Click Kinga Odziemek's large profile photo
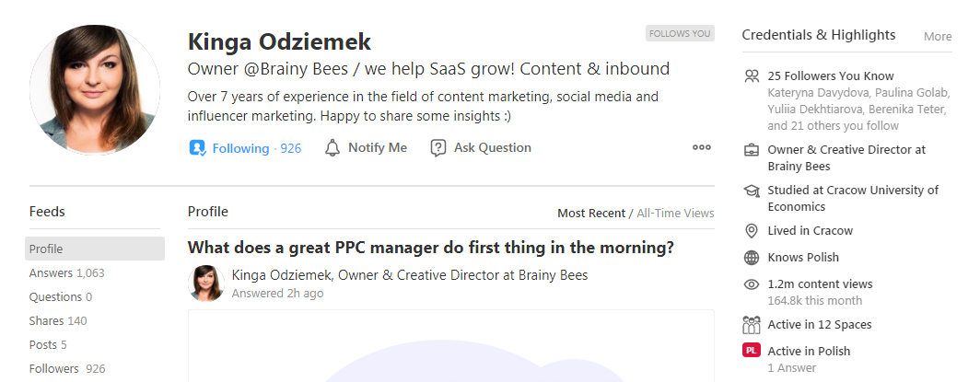980x382 pixels. 94,89
